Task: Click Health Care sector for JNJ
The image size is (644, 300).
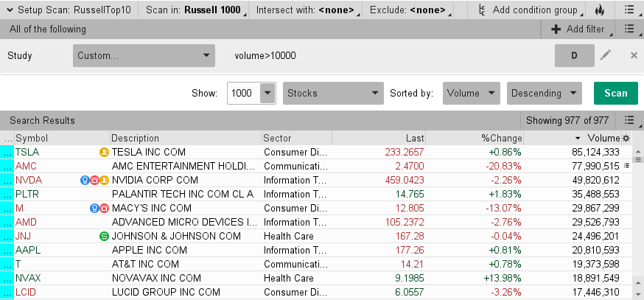Action: pos(288,237)
